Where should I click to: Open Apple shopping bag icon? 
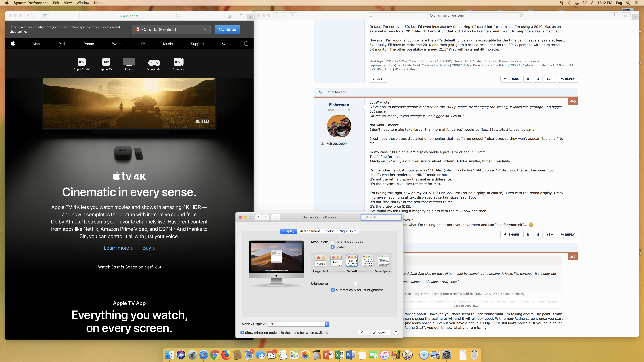(x=246, y=43)
